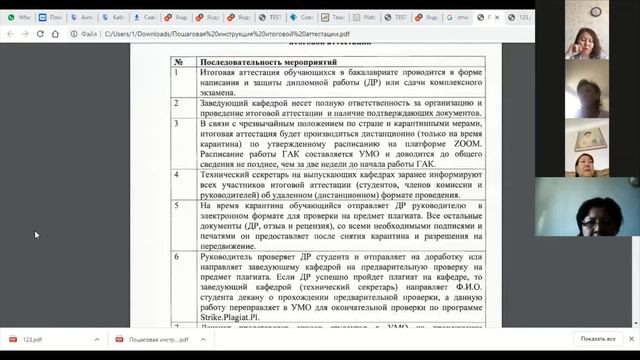Viewport: 640px width, 360px height.
Task: Close the active PDF tab
Action: (x=497, y=18)
